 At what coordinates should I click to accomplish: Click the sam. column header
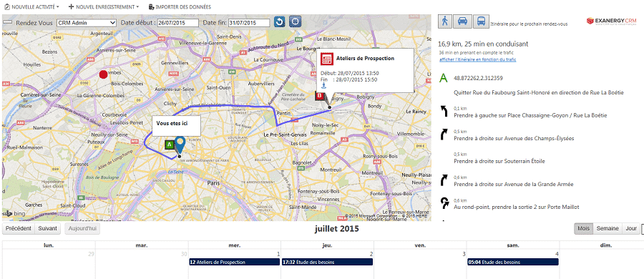point(513,245)
